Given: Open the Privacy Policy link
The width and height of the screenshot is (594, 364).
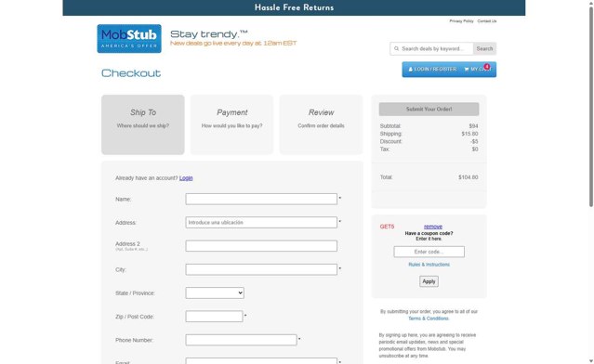Looking at the screenshot, I should click(x=461, y=21).
